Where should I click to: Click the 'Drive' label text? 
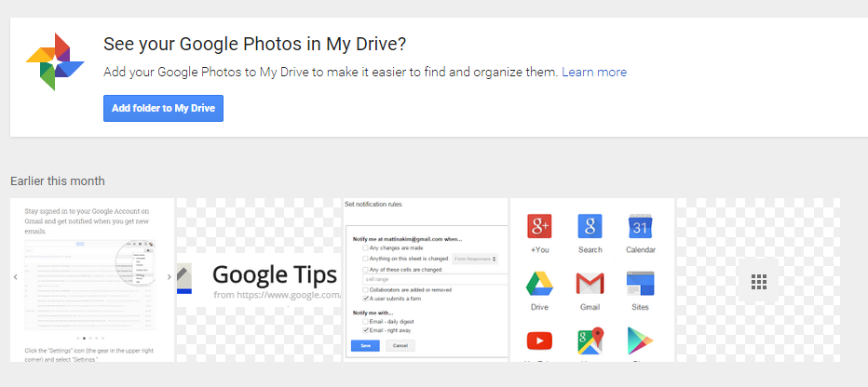[539, 307]
